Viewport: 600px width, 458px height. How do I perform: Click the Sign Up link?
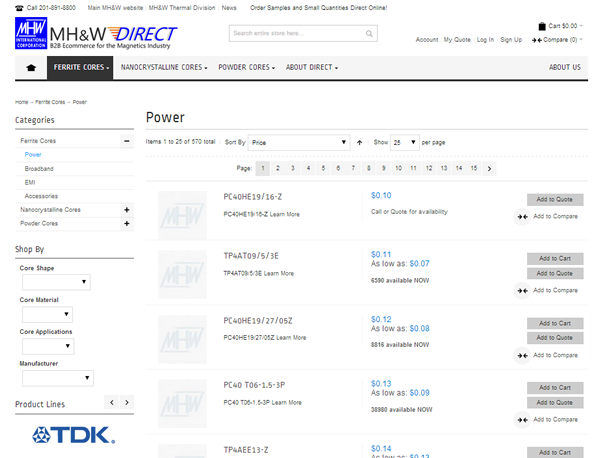pyautogui.click(x=511, y=40)
